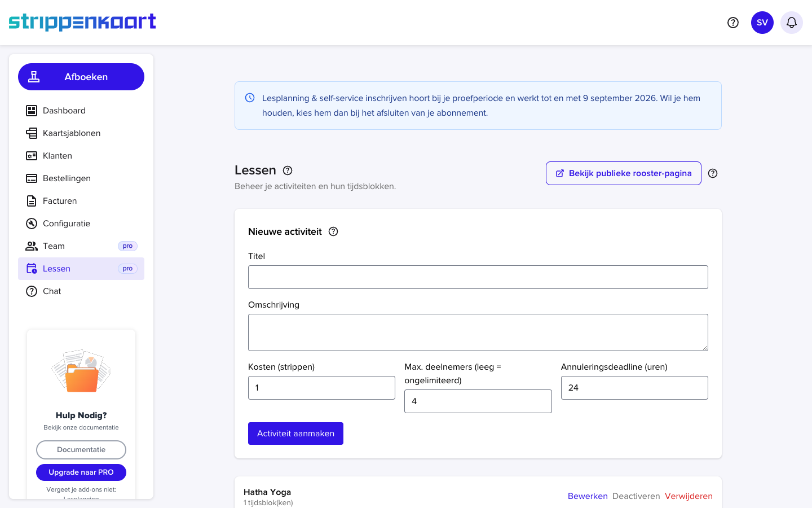The width and height of the screenshot is (812, 508).
Task: Open Facturen section
Action: point(81,201)
